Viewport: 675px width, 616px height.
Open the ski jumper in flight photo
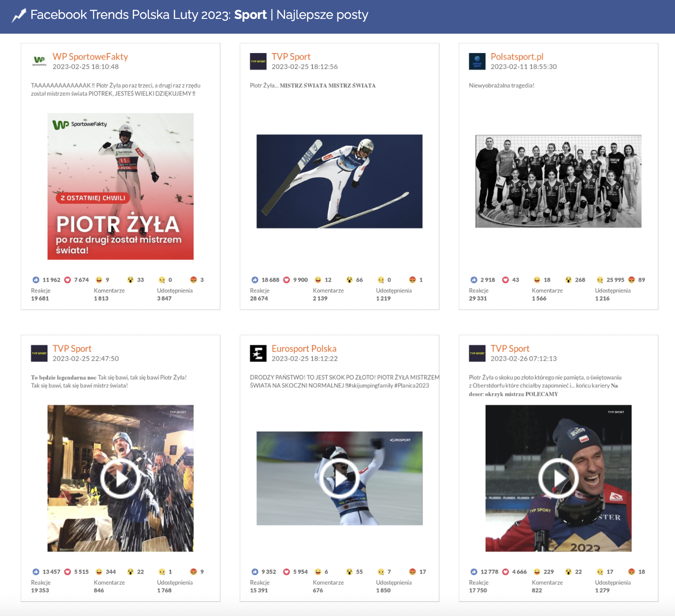coord(339,181)
